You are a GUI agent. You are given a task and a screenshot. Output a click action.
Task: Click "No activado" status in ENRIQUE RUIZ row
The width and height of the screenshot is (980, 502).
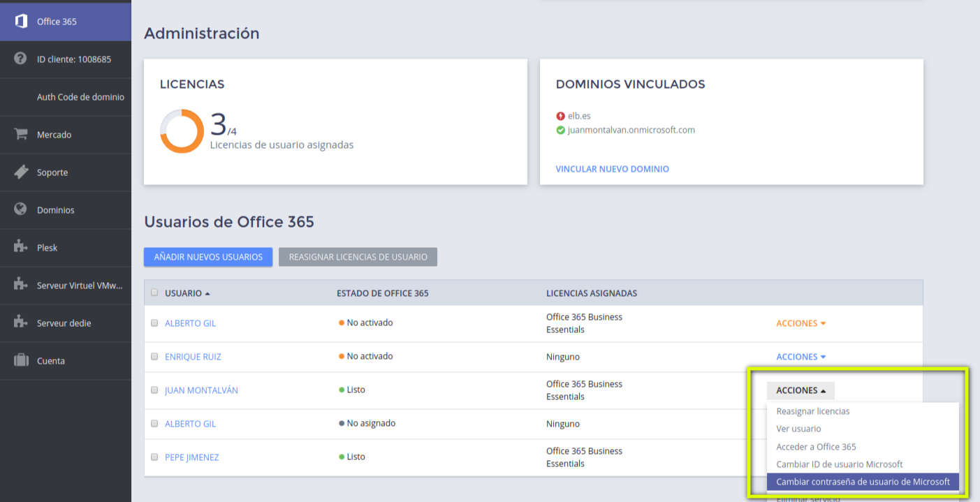(370, 356)
